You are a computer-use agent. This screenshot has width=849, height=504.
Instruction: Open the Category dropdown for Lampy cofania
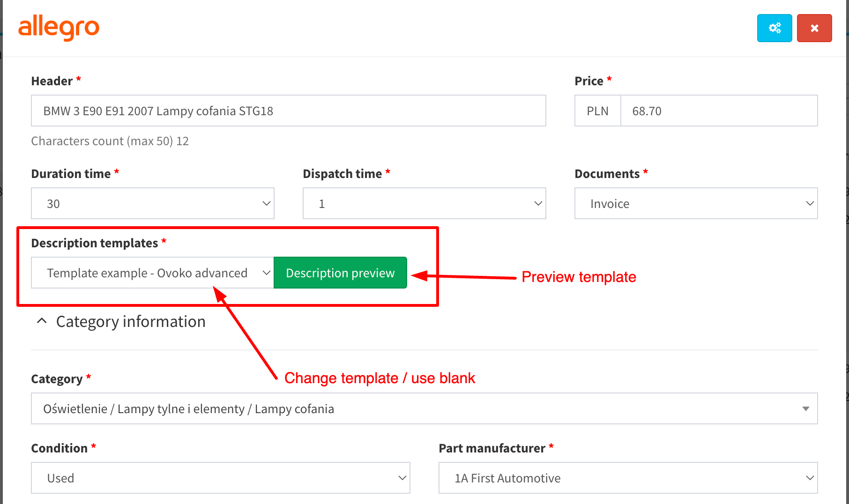(424, 409)
